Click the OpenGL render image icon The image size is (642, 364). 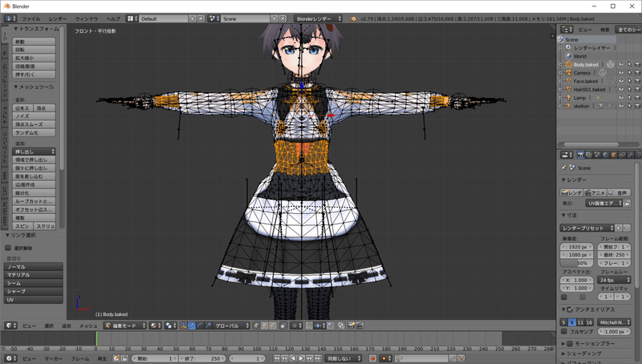pyautogui.click(x=351, y=326)
